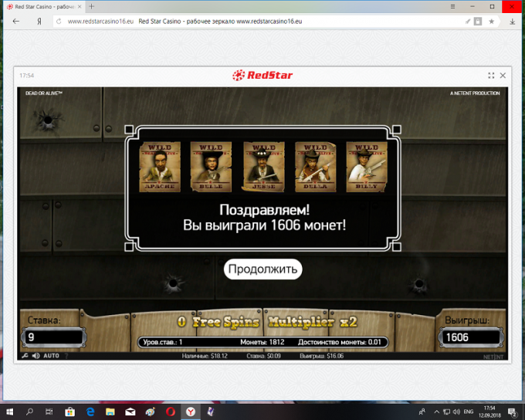Open the browser hamburger menu
The height and width of the screenshot is (420, 525).
pos(452,6)
